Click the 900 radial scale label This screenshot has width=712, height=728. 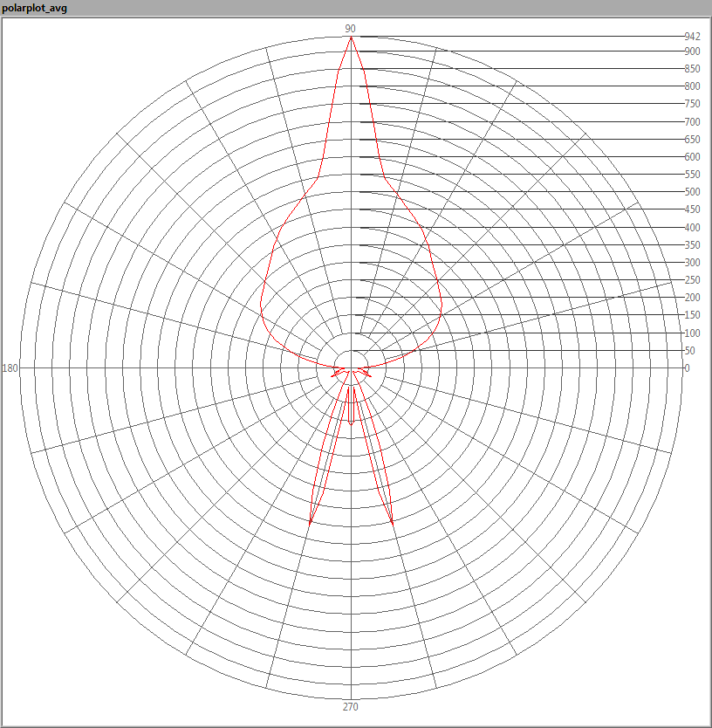tap(692, 52)
